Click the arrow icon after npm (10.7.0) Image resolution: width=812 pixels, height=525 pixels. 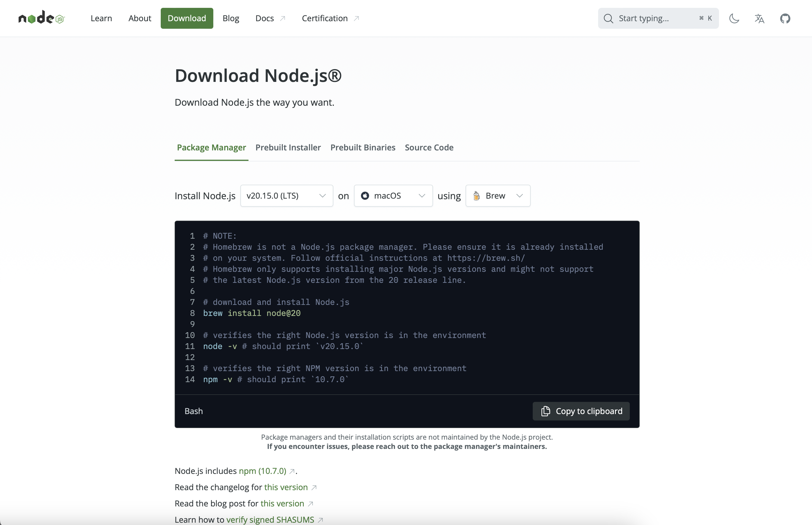(x=292, y=472)
